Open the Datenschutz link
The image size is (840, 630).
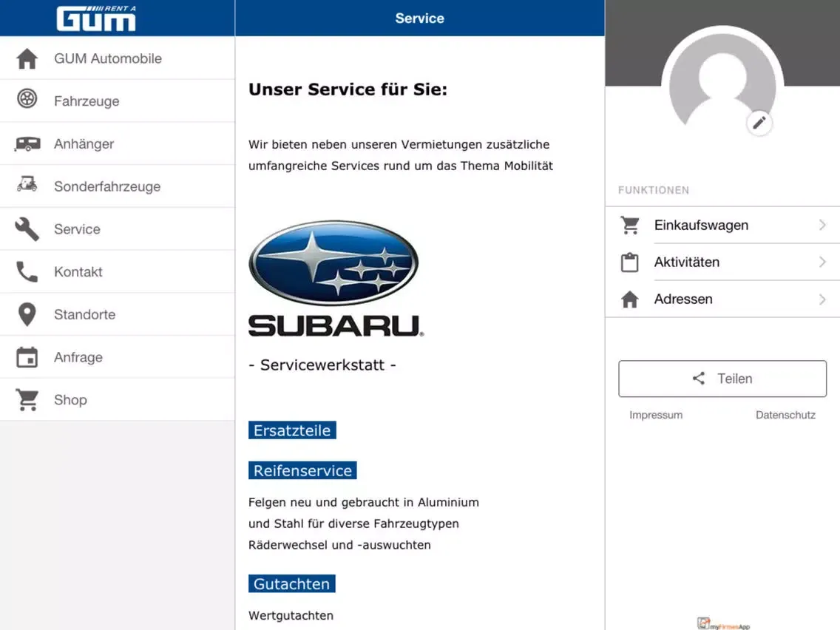pyautogui.click(x=785, y=415)
